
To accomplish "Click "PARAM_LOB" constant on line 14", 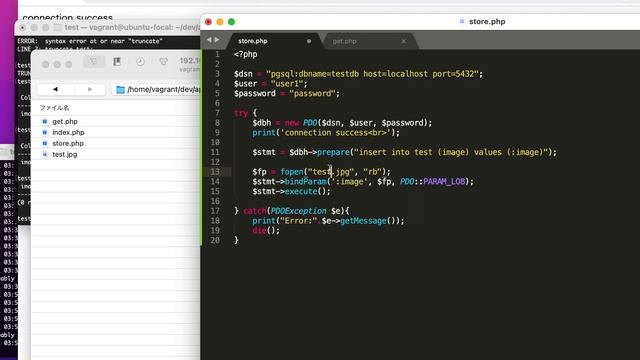I will [x=444, y=182].
